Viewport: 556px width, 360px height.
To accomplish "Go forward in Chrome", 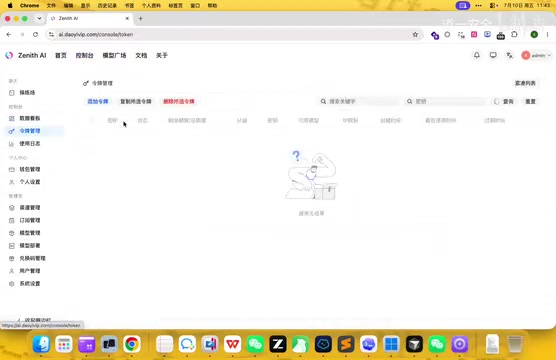I will tap(22, 34).
